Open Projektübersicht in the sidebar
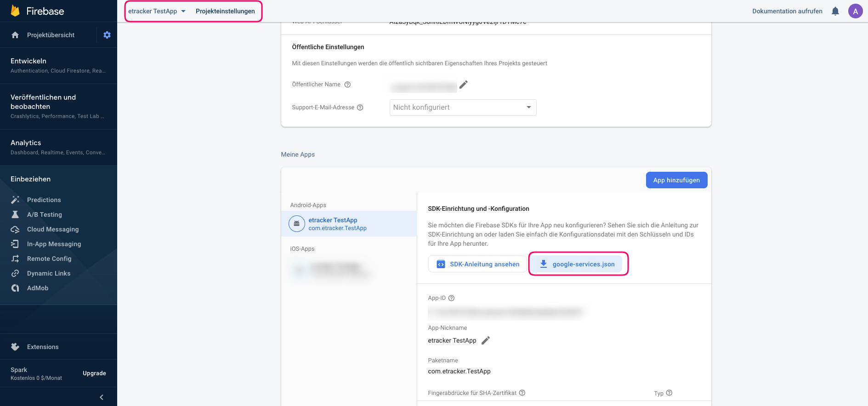 51,35
